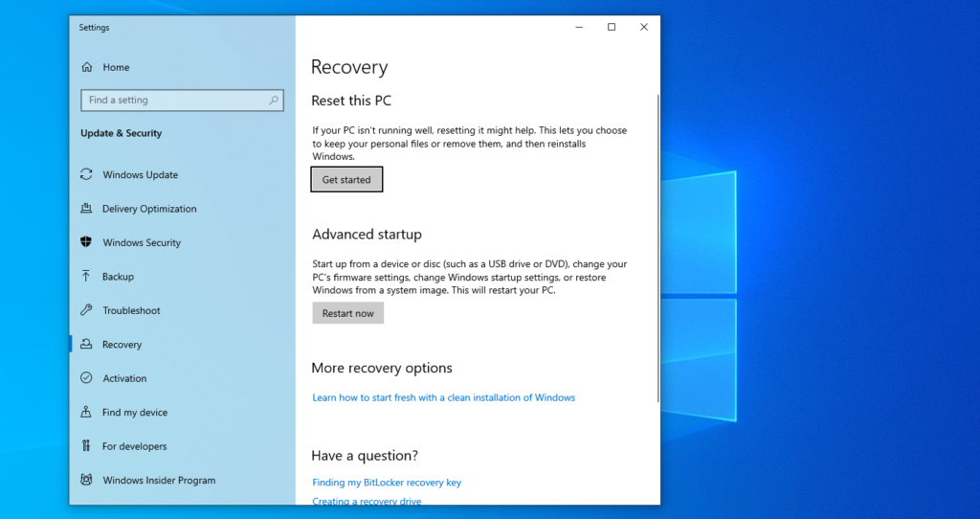Image resolution: width=980 pixels, height=519 pixels.
Task: Click the Activation checkmark circle icon
Action: pos(87,378)
